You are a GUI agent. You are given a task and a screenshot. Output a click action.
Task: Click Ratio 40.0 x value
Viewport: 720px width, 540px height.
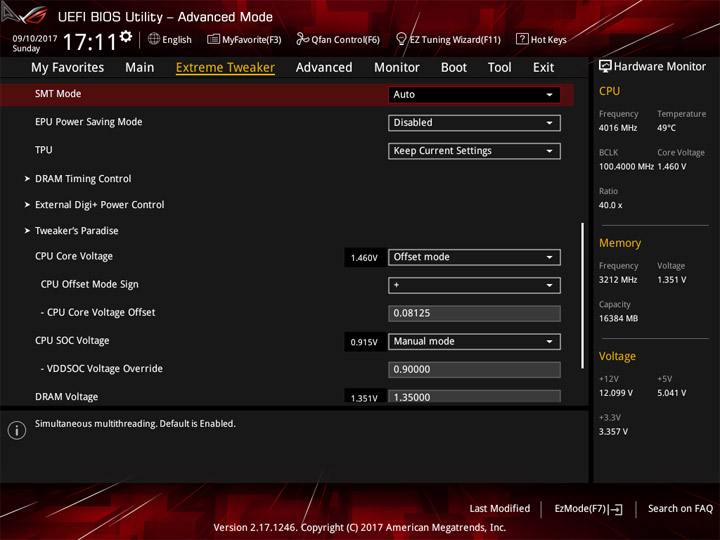(610, 205)
